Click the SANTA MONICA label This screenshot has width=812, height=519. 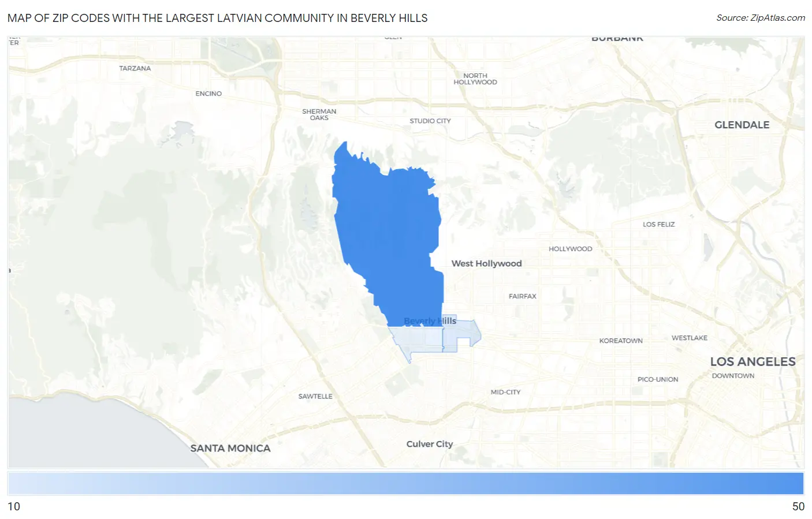click(230, 448)
